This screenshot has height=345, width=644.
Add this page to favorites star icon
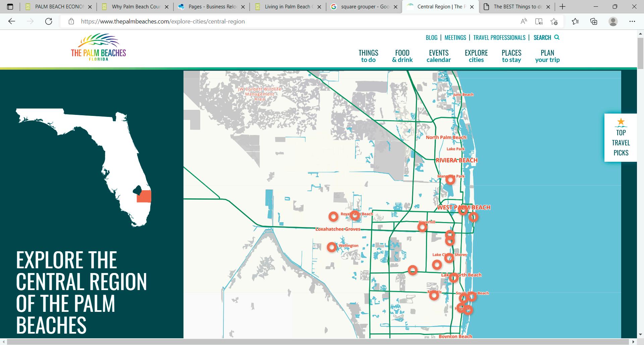pyautogui.click(x=554, y=21)
